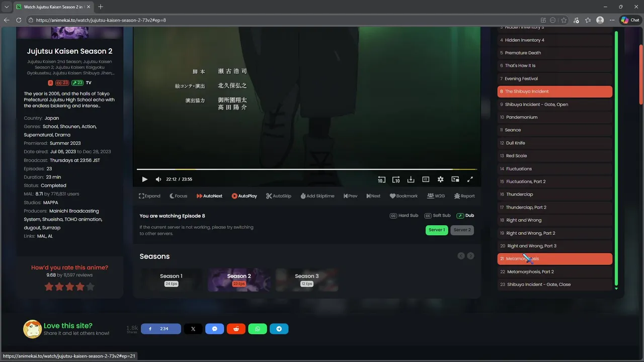Viewport: 644px width, 362px height.
Task: Share on Facebook
Action: coord(161,329)
